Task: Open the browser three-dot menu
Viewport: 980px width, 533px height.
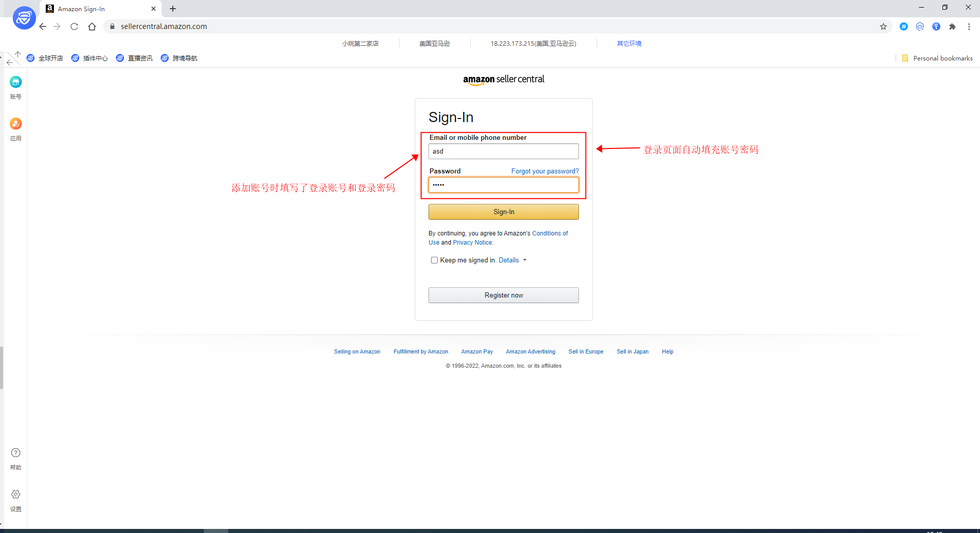Action: click(969, 26)
